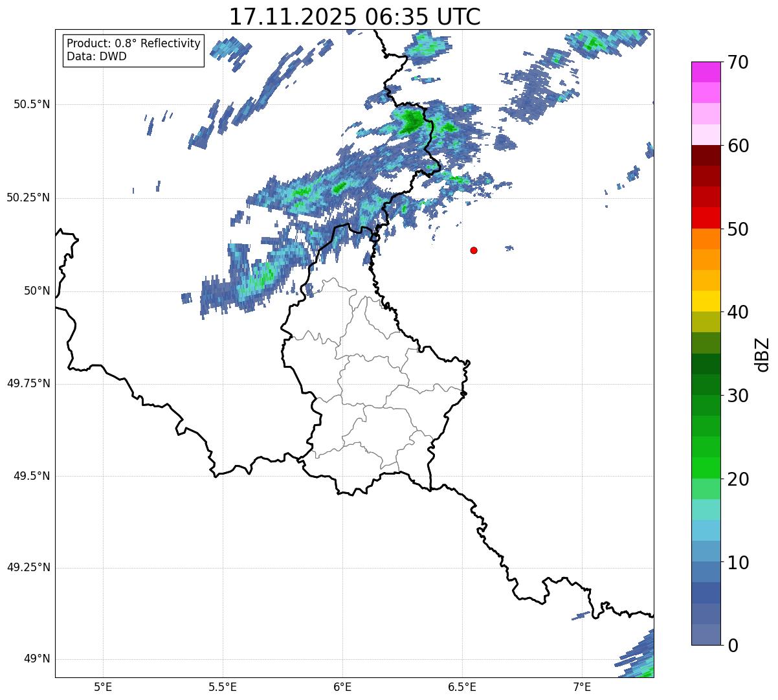This screenshot has width=778, height=700.
Task: Click the 49.75°N latitude label
Action: pos(28,383)
